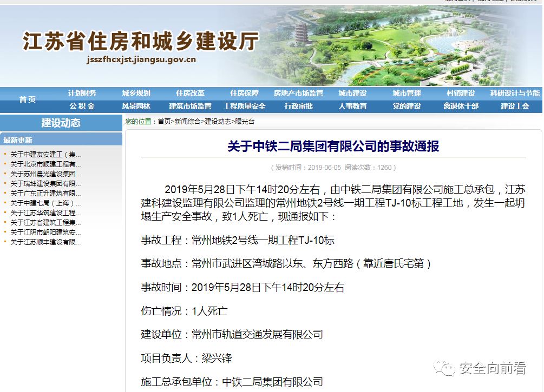Image resolution: width=544 pixels, height=392 pixels.
Task: Open 房地产市场监管 navigation item
Action: click(x=298, y=93)
